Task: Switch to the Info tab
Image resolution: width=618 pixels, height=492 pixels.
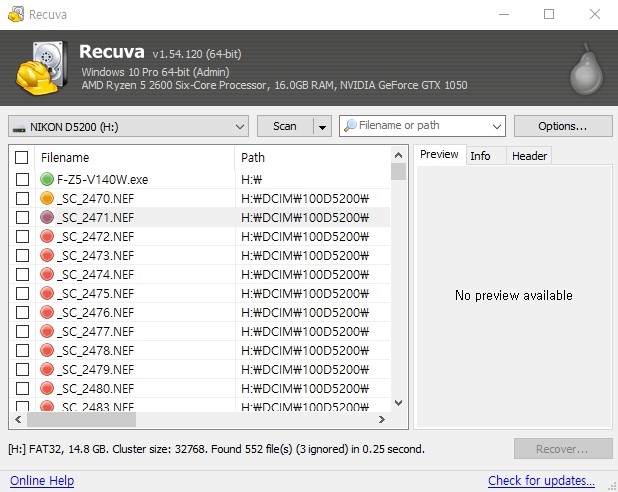Action: (480, 155)
